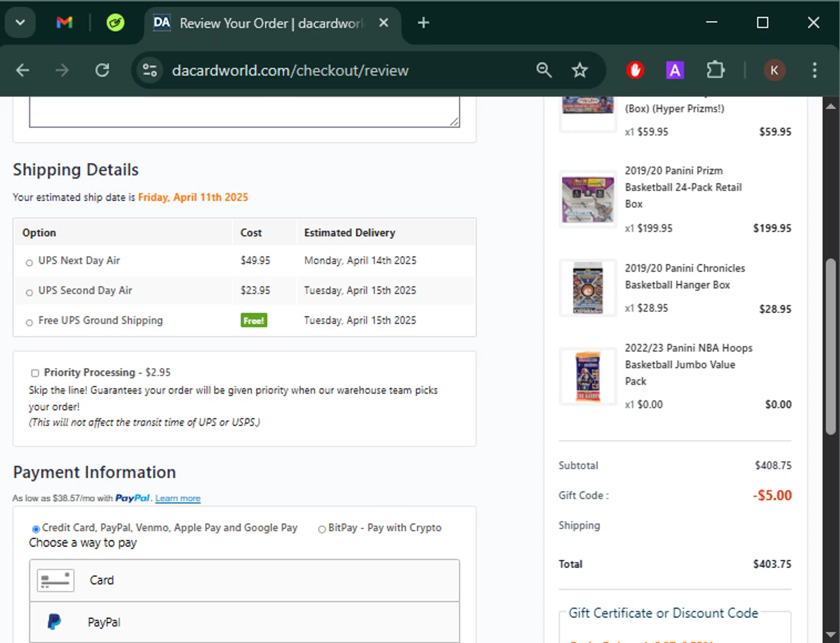Click the green Free! shipping badge
Screen dimensions: 840x643
coord(254,320)
